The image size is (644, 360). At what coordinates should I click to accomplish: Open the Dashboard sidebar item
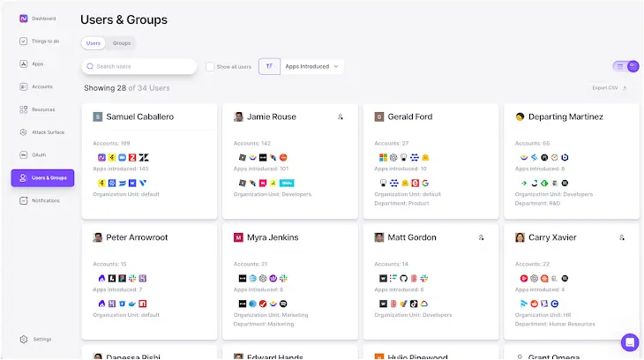37,19
